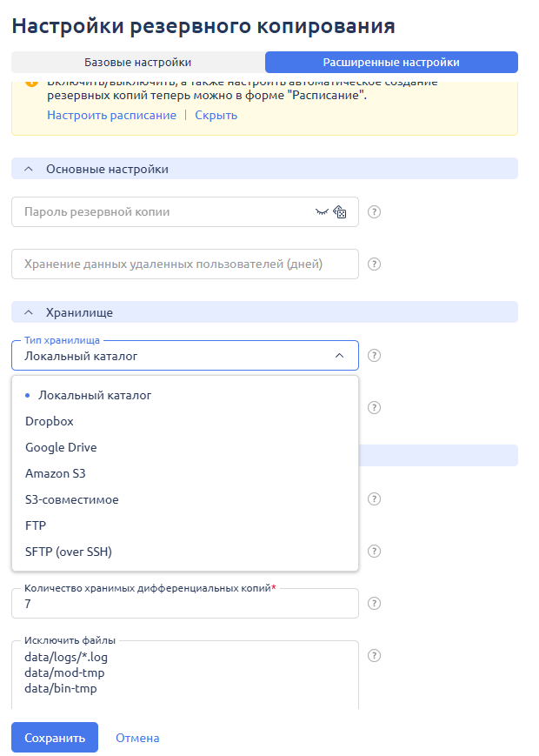Open help icon for deleted users retention
The height and width of the screenshot is (756, 539).
coord(375,264)
